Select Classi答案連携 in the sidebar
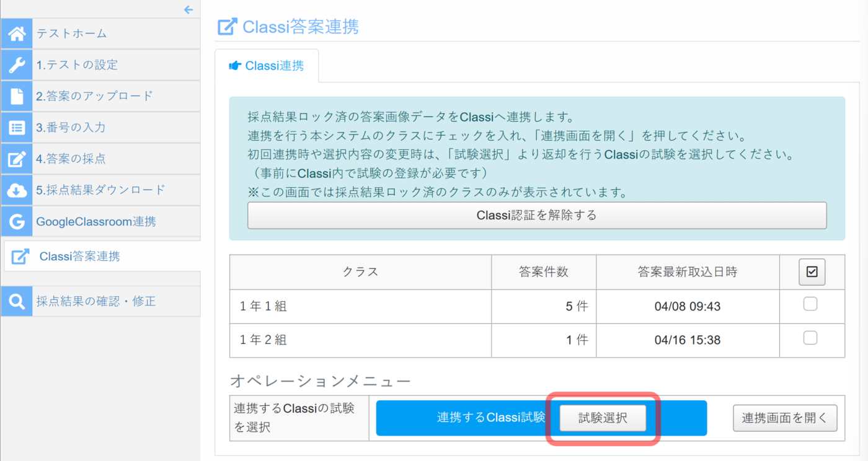 pyautogui.click(x=102, y=257)
